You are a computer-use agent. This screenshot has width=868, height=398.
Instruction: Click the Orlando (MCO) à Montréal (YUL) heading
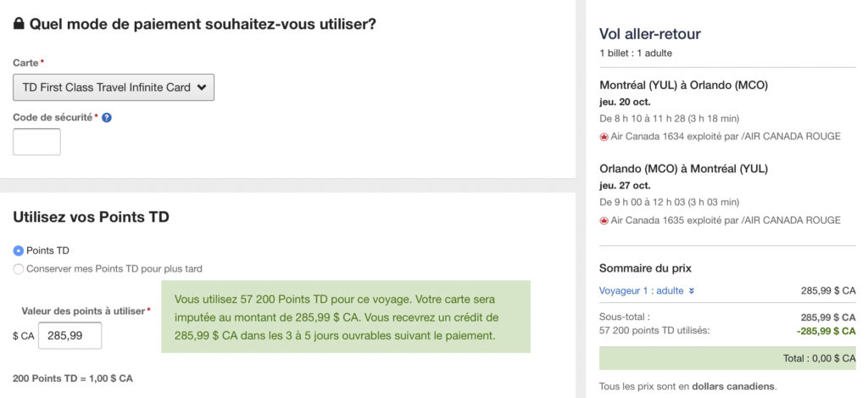[683, 168]
